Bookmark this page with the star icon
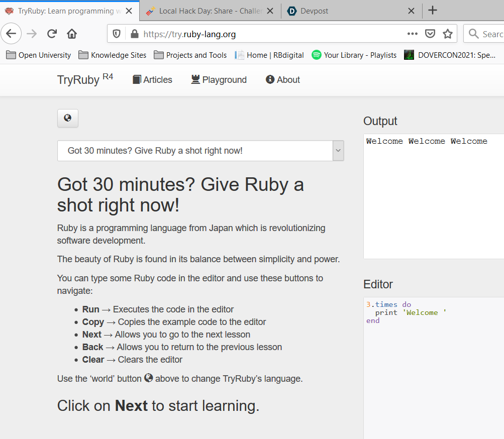Screen dimensions: 504x439 [448, 34]
